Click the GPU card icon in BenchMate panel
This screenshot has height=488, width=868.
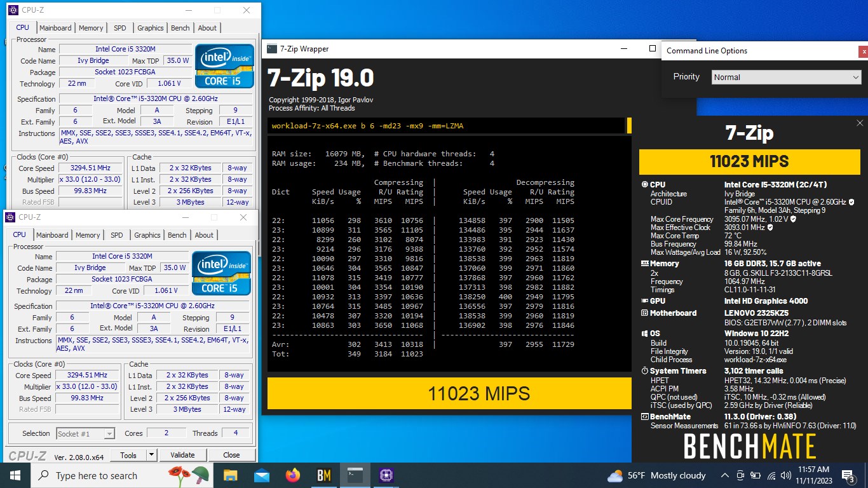[x=644, y=301]
